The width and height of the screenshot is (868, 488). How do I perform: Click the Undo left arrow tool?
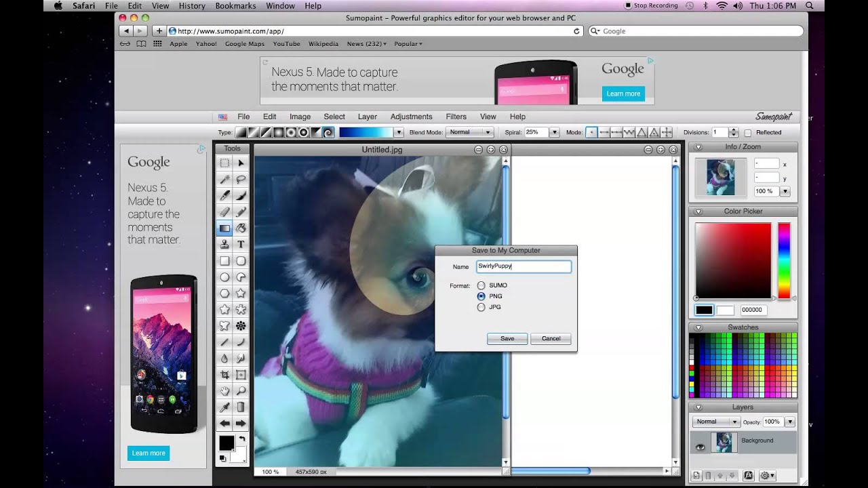[x=224, y=423]
